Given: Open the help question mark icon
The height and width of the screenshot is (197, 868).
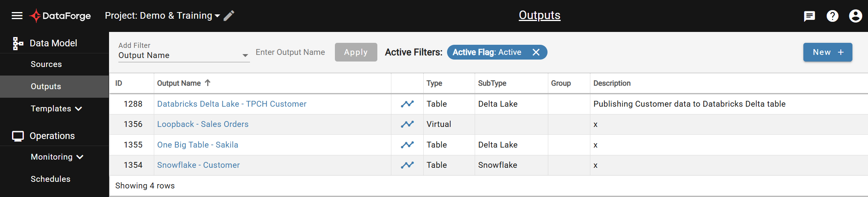Looking at the screenshot, I should tap(833, 16).
